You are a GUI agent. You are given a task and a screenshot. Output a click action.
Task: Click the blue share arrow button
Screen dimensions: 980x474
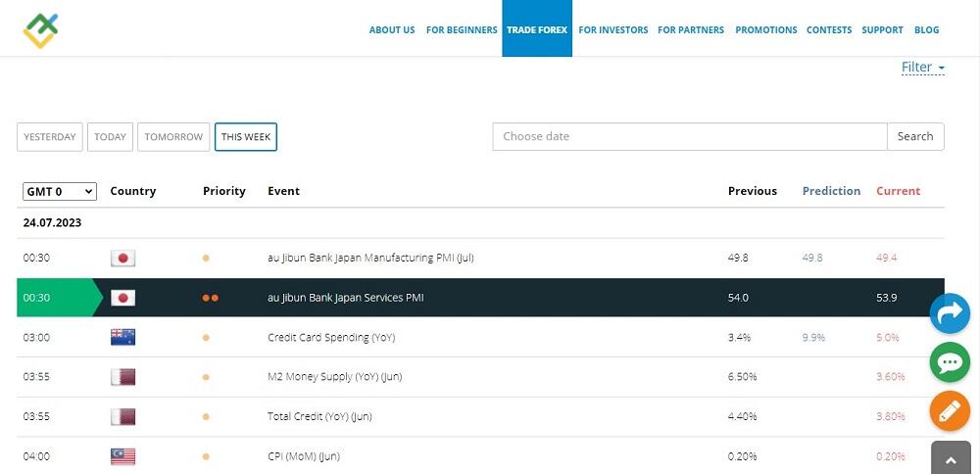[x=949, y=313]
